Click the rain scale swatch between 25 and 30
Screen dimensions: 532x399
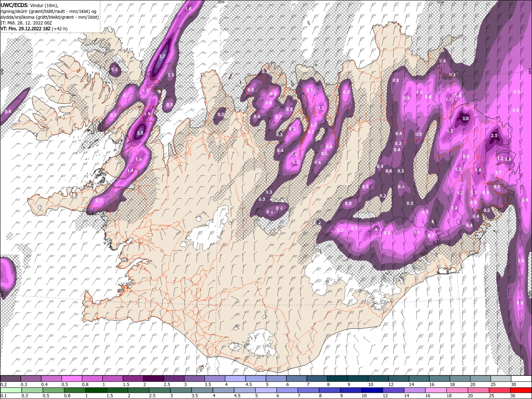(501, 390)
